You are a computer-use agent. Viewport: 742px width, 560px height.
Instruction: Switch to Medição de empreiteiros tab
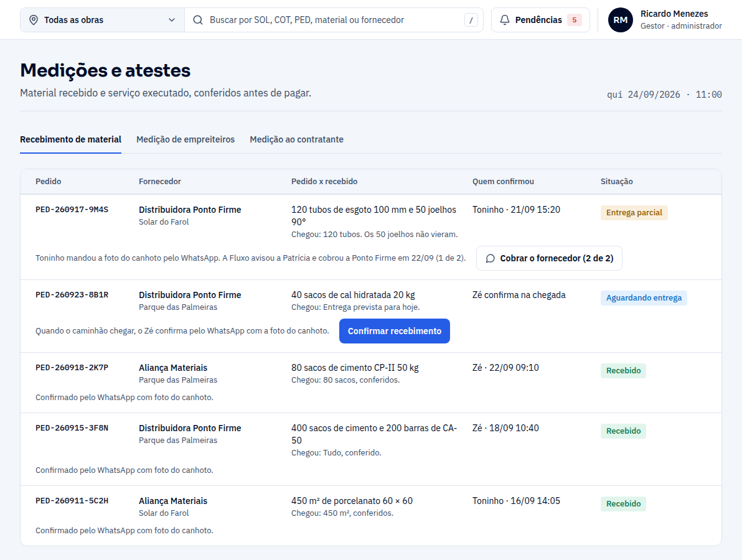[185, 139]
